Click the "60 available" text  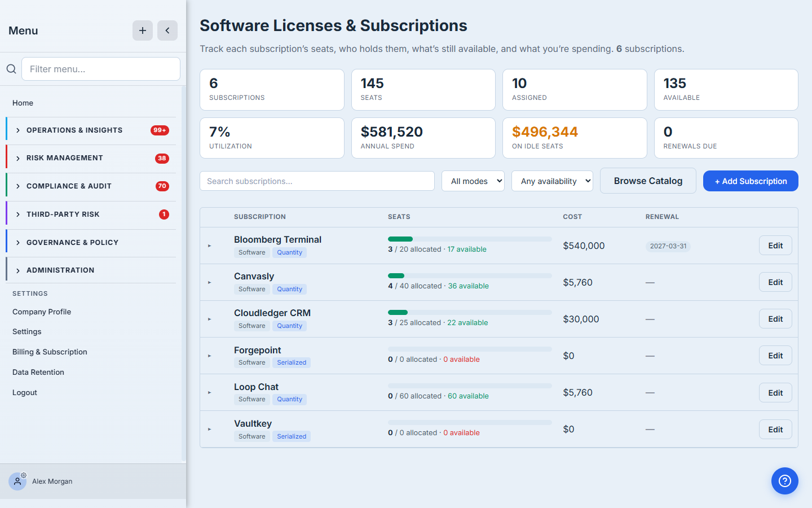[x=468, y=396]
